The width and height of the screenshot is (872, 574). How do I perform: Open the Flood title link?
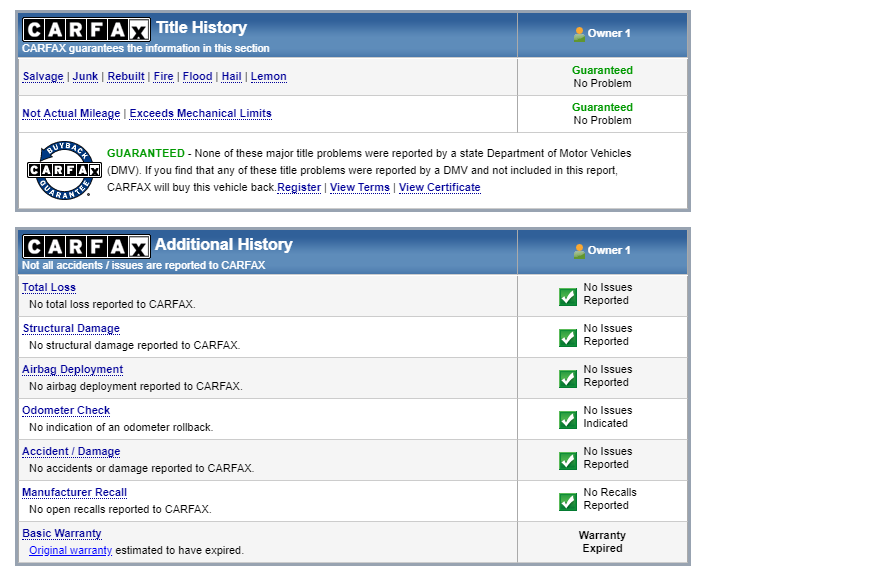(x=197, y=76)
